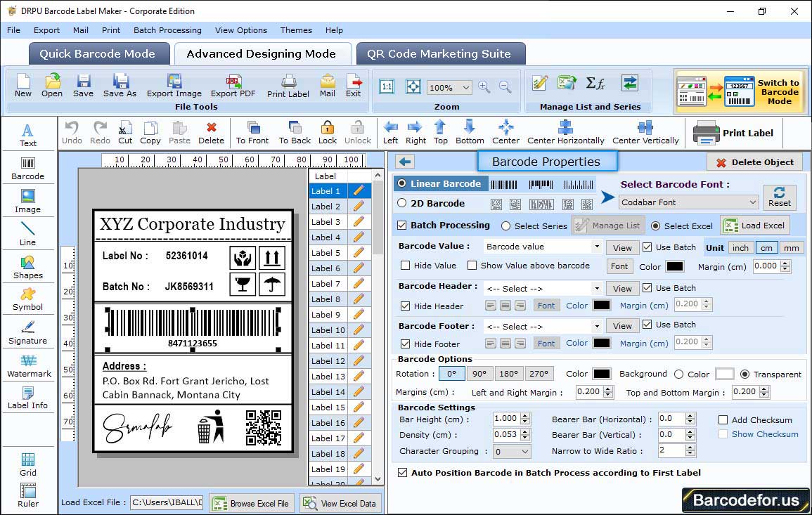
Task: Click Export PDF icon
Action: coord(233,86)
